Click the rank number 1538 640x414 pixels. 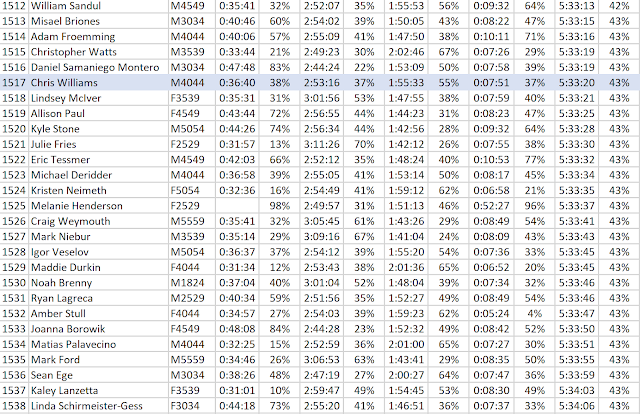click(14, 406)
